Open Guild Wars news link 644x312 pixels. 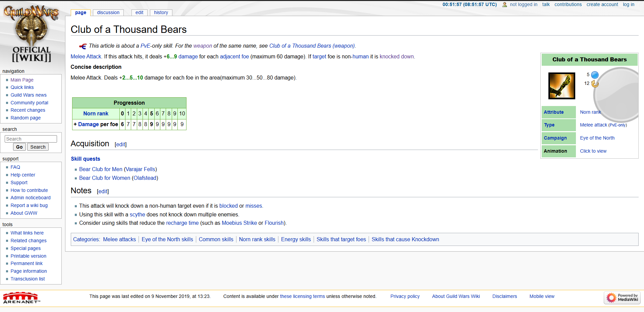coord(29,95)
